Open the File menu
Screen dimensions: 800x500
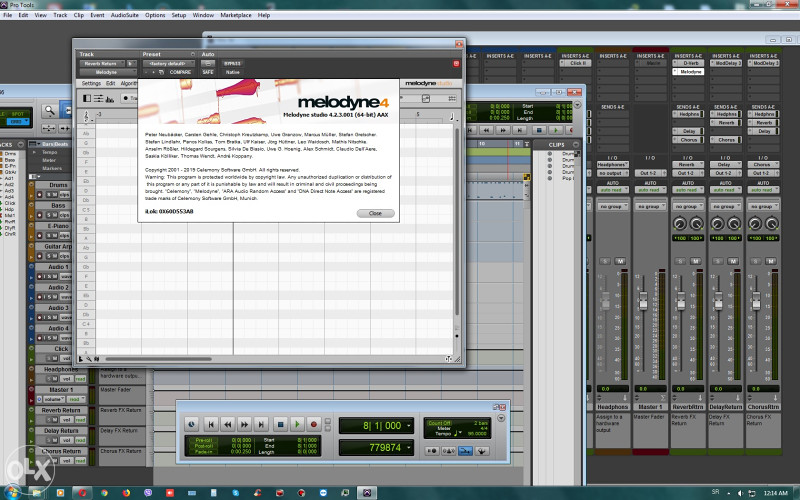point(8,15)
